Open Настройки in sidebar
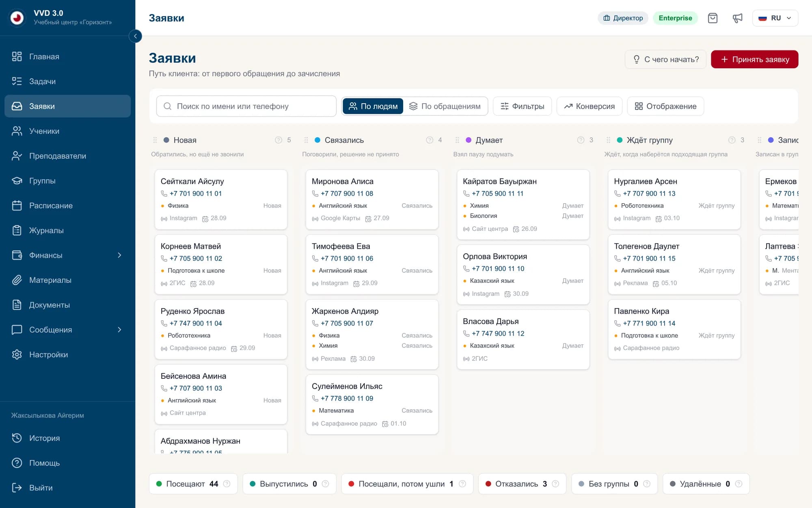The height and width of the screenshot is (508, 812). (x=67, y=354)
